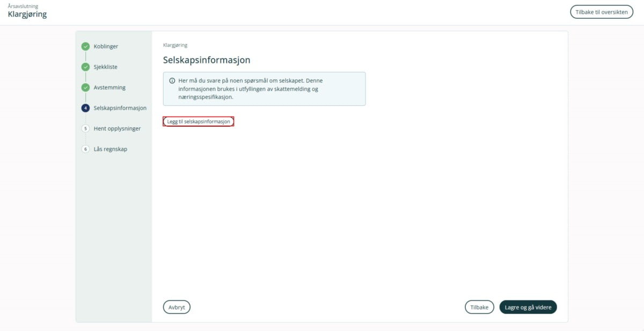Screen dimensions: 644x331
Task: Click the Tilbake button at the bottom
Action: 479,307
